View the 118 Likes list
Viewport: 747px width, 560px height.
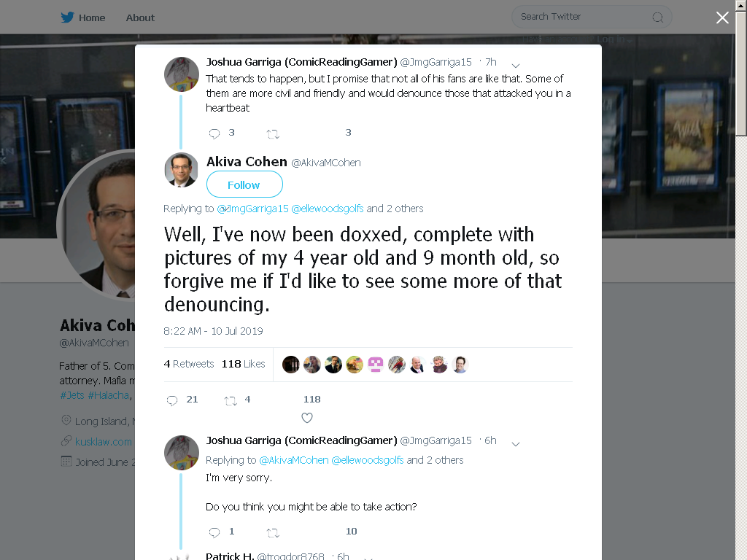(x=243, y=364)
